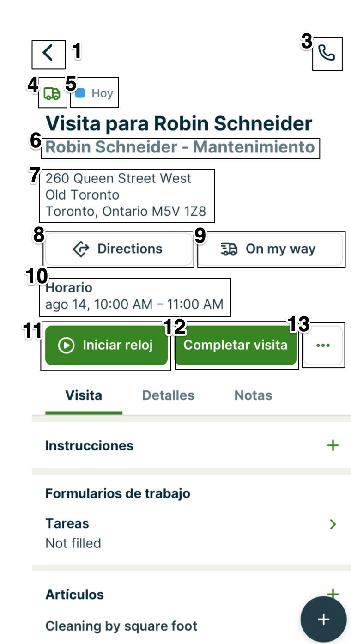Image resolution: width=351 pixels, height=644 pixels.
Task: Open Robin Schneider - Mantenimiento link
Action: tap(180, 148)
